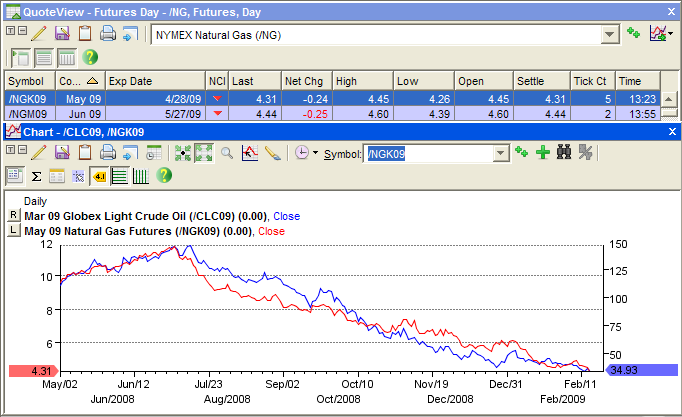
Task: Open the table with clock icon in Chart
Action: [x=154, y=152]
